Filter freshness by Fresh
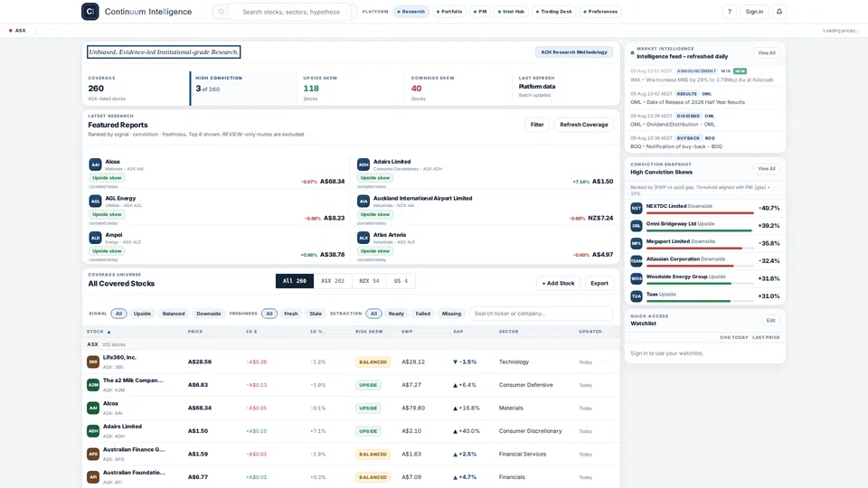Screen dimensions: 868x488 (290, 314)
